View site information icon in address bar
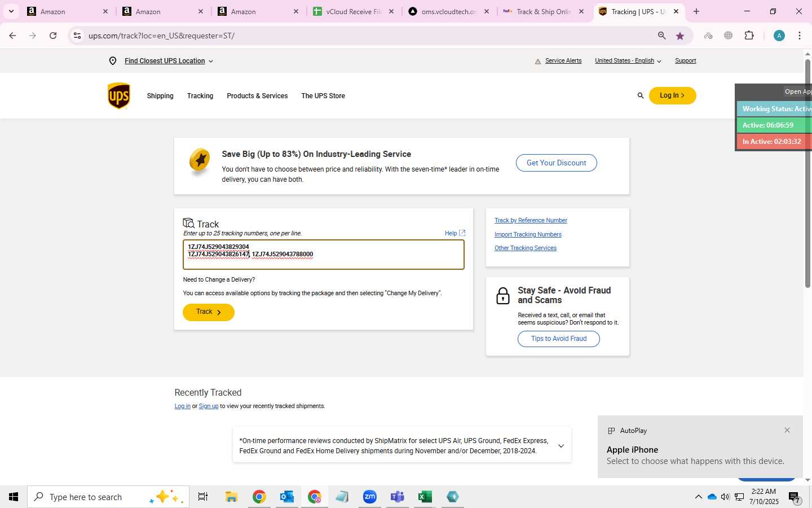812x508 pixels. [x=77, y=36]
